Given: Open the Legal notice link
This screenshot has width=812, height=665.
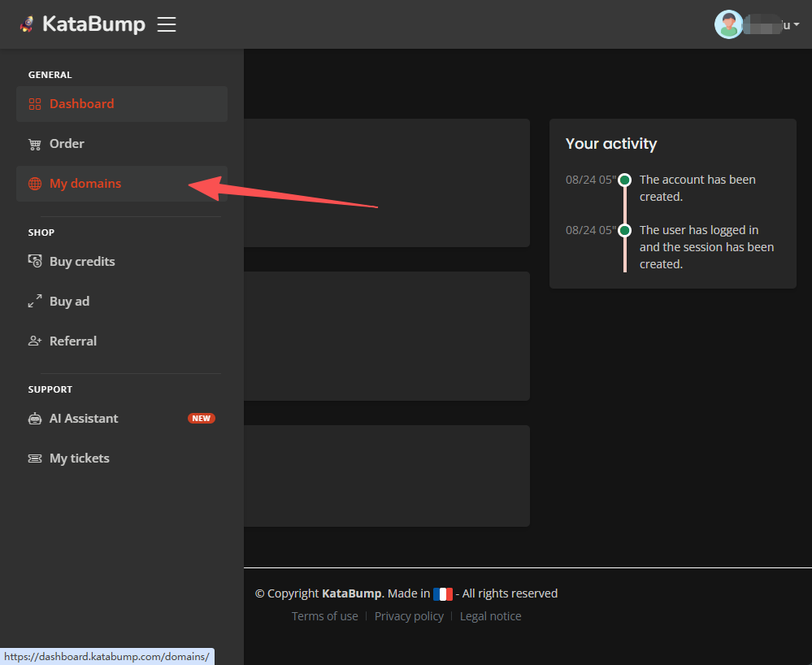Looking at the screenshot, I should point(490,616).
